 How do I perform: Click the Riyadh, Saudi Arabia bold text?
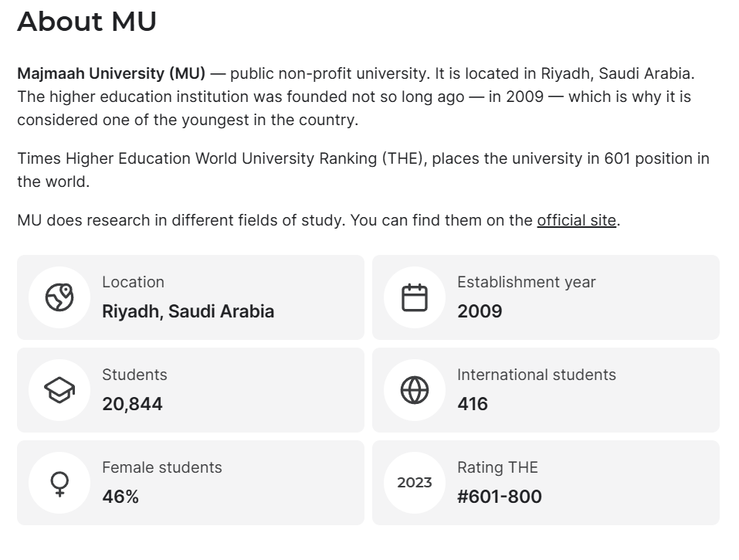pos(188,311)
